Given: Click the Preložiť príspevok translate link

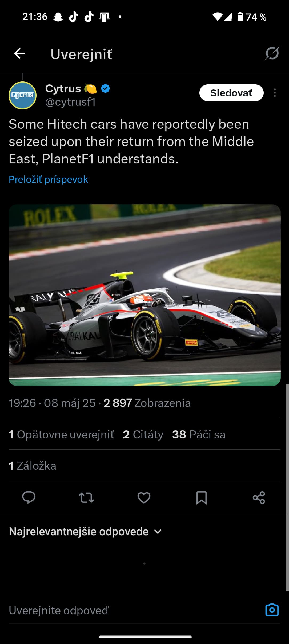Looking at the screenshot, I should point(48,179).
